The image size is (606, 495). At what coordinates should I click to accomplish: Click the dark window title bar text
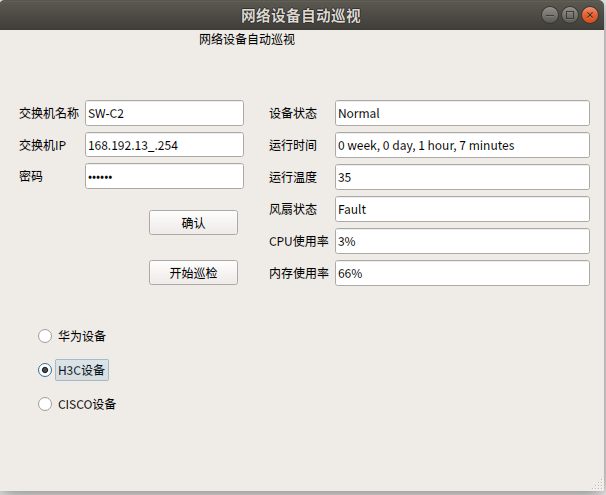pos(300,15)
